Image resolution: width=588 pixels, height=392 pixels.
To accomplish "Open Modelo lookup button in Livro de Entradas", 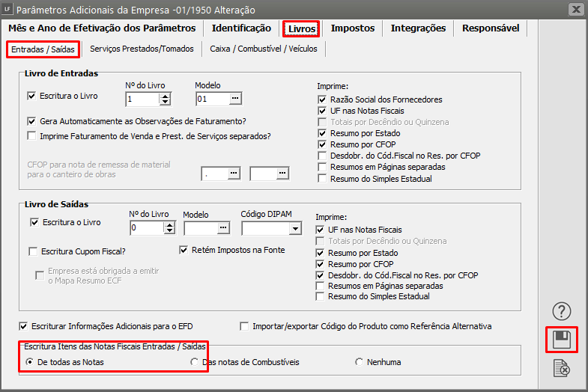I will click(234, 99).
